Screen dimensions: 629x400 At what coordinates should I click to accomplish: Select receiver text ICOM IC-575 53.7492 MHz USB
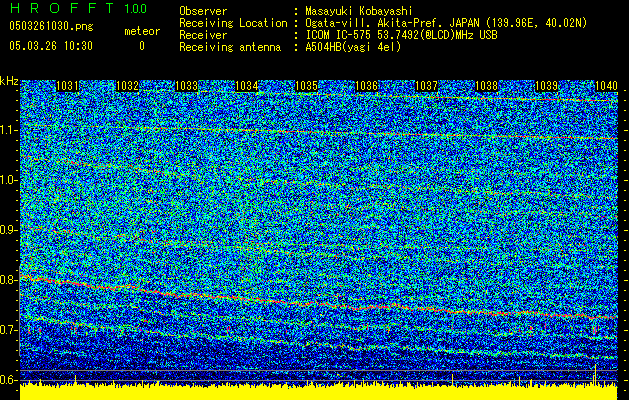(401, 35)
